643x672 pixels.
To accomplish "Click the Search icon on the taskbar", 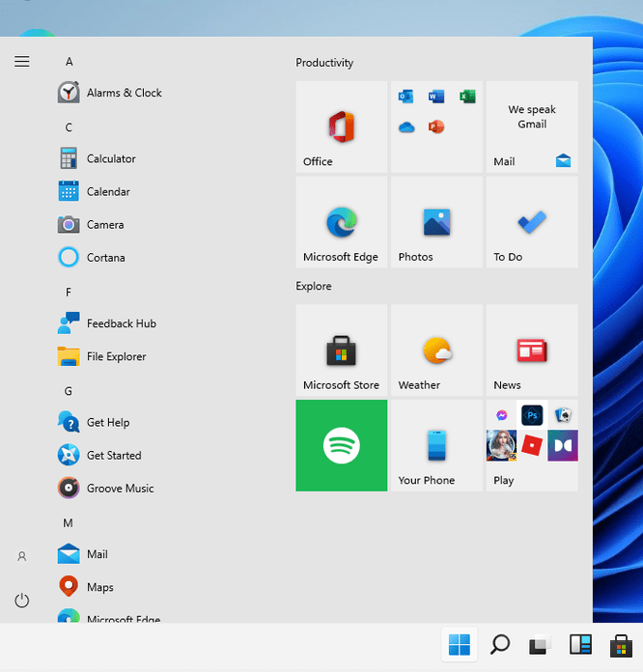I will coord(500,645).
